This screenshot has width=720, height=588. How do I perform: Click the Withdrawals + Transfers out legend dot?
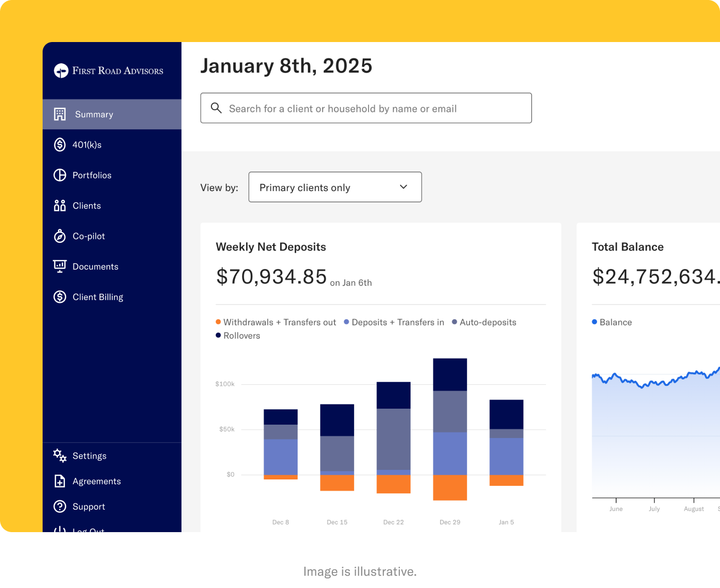pyautogui.click(x=218, y=322)
